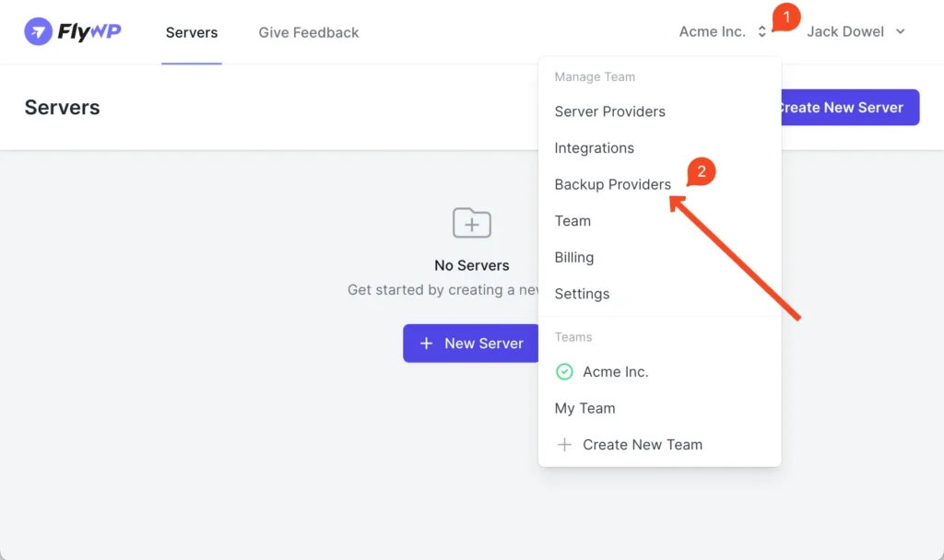Click the empty folder plus icon
This screenshot has height=560, width=944.
click(x=472, y=223)
